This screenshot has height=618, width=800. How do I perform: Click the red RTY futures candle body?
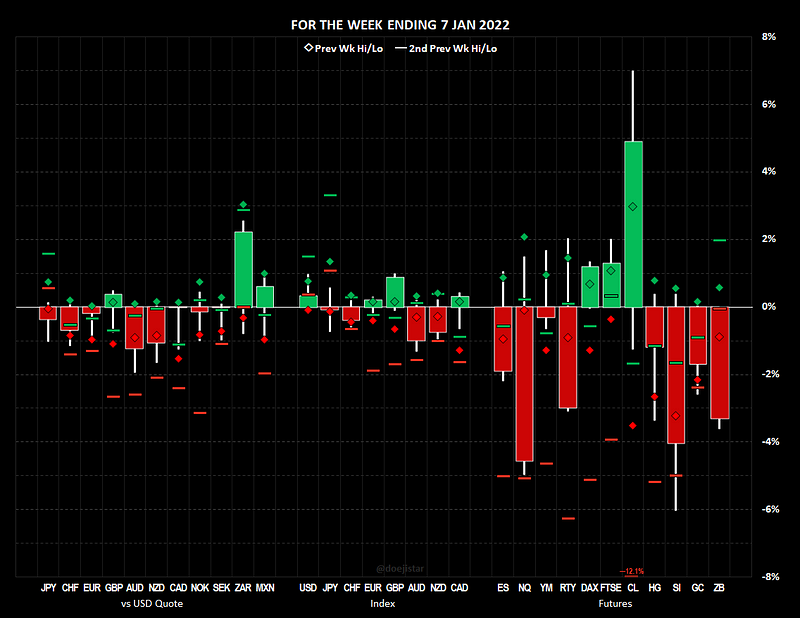point(568,357)
